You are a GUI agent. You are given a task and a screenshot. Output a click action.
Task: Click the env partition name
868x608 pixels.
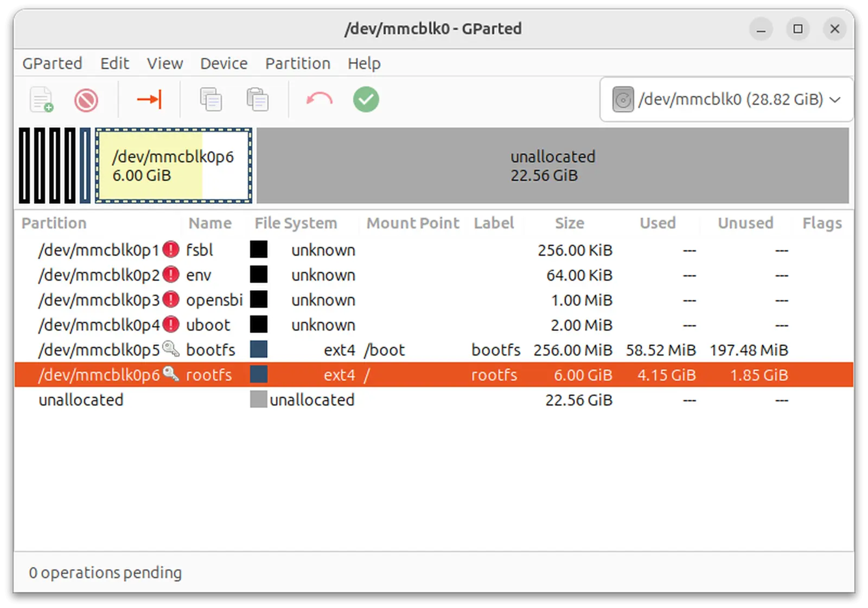(x=199, y=275)
